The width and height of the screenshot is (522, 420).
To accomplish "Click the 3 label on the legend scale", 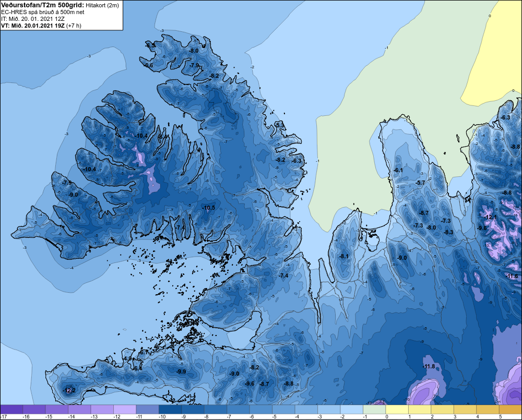I will (455, 417).
